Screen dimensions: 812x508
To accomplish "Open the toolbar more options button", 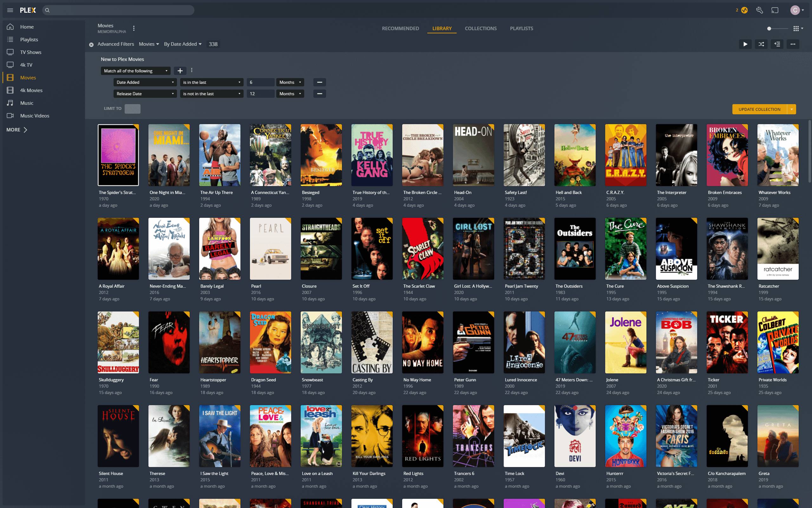I will click(x=793, y=44).
